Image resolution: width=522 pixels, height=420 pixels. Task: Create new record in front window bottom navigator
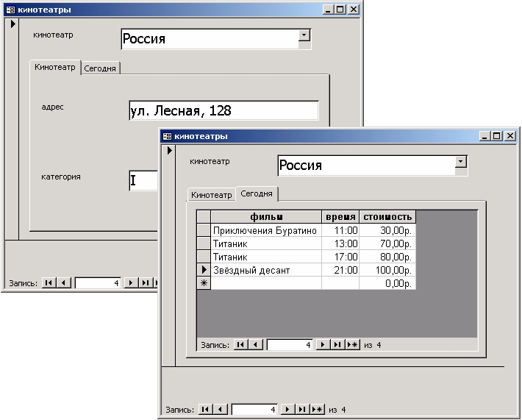(x=317, y=409)
